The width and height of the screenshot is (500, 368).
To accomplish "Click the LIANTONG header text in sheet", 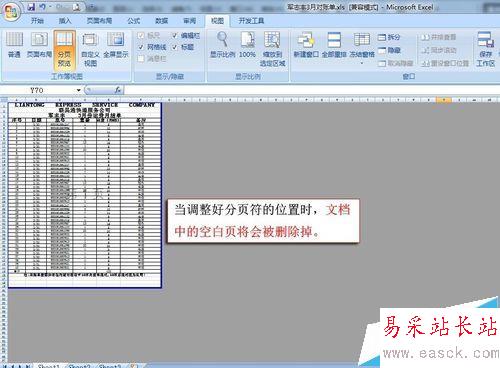I will 30,105.
